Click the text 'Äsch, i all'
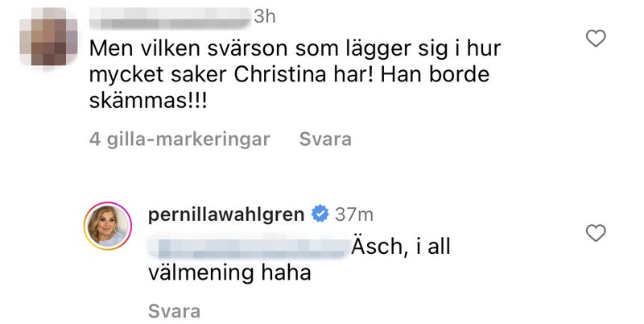This screenshot has width=644, height=324. pyautogui.click(x=401, y=247)
